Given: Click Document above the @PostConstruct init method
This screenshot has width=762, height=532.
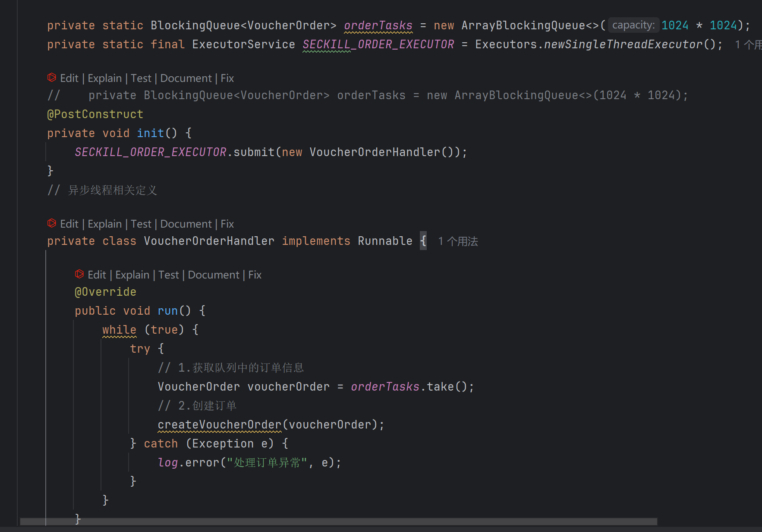Looking at the screenshot, I should point(186,78).
